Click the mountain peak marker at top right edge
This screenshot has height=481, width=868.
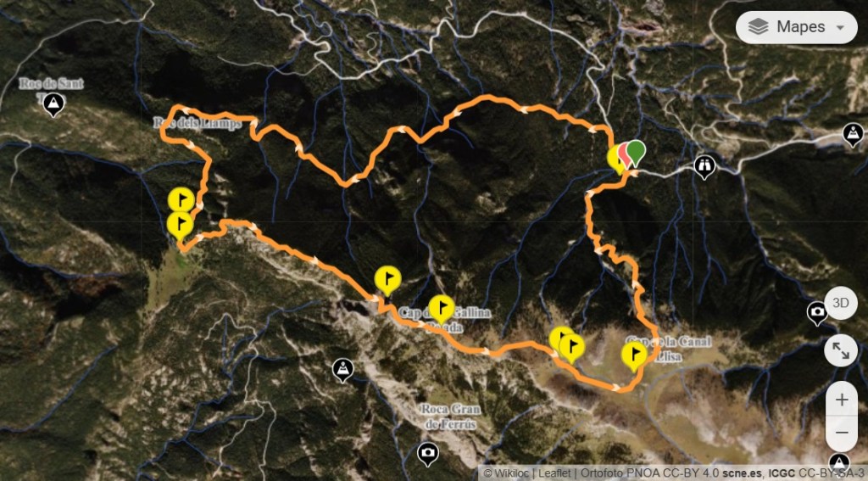click(x=853, y=133)
